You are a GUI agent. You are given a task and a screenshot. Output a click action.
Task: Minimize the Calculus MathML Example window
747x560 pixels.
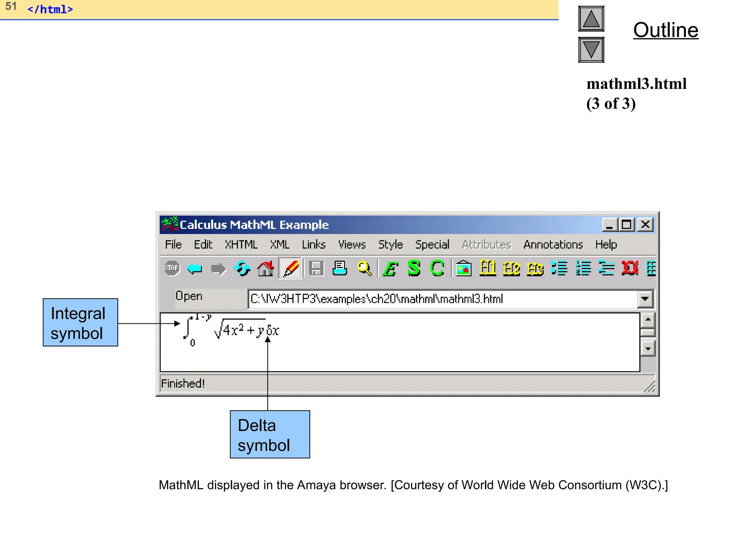[609, 225]
